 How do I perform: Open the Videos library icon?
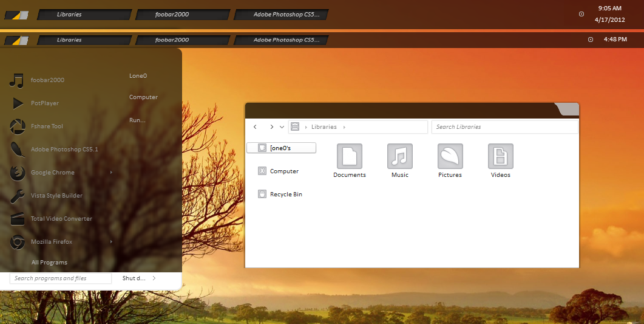[500, 156]
